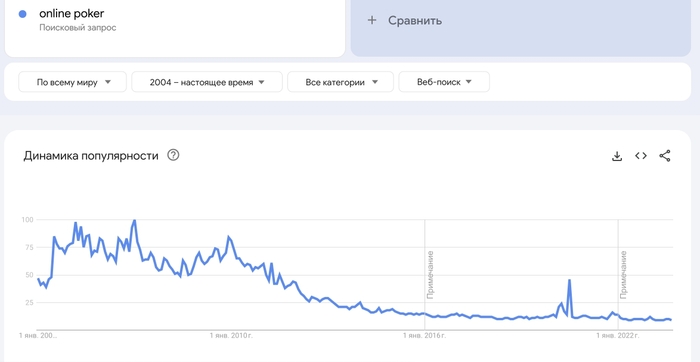This screenshot has width=700, height=362.
Task: Click the Динамика популярности heading
Action: (91, 156)
